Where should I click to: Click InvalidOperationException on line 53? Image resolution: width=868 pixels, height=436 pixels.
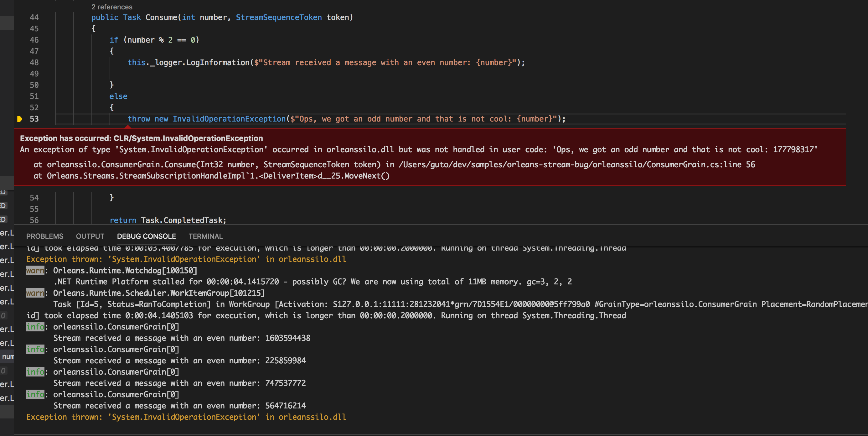pos(229,119)
